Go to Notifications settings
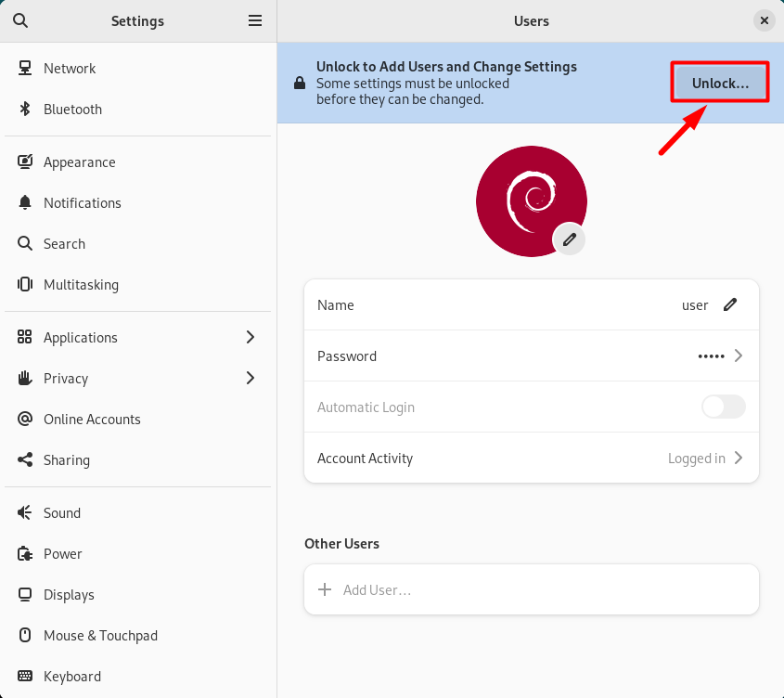Image resolution: width=784 pixels, height=698 pixels. [138, 202]
